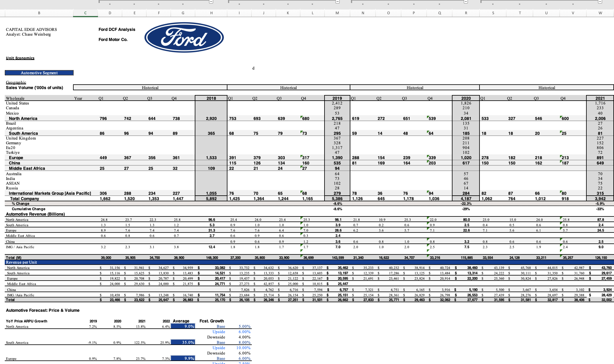Select the '-22.3%' percent change cell
The width and height of the screenshot is (614, 364).
pyautogui.click(x=466, y=204)
